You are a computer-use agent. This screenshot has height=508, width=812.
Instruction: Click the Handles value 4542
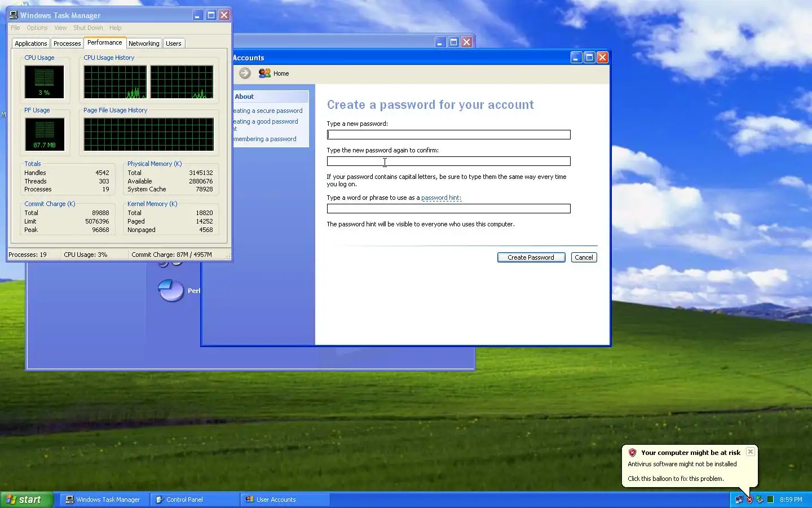[102, 173]
